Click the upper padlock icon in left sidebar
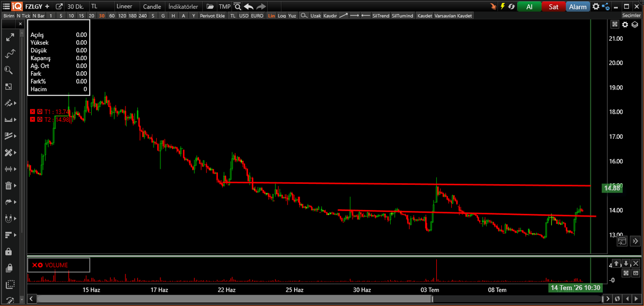644x306 pixels. point(9,251)
